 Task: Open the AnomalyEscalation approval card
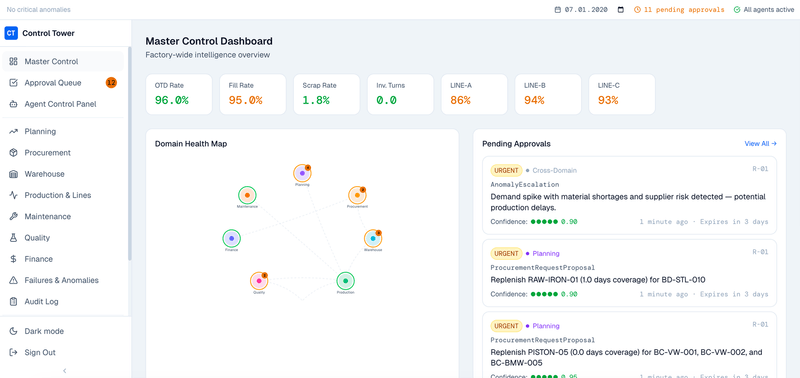630,195
